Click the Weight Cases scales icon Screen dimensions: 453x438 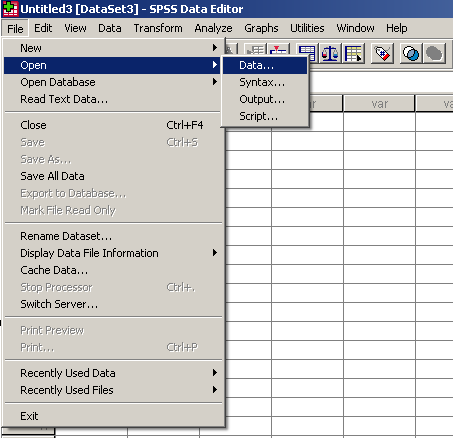[x=329, y=53]
